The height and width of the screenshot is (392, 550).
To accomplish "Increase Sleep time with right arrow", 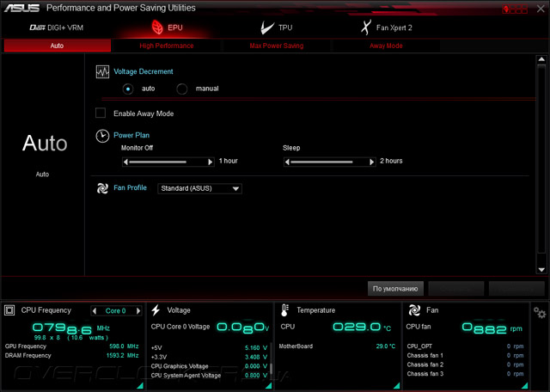I will coord(372,162).
